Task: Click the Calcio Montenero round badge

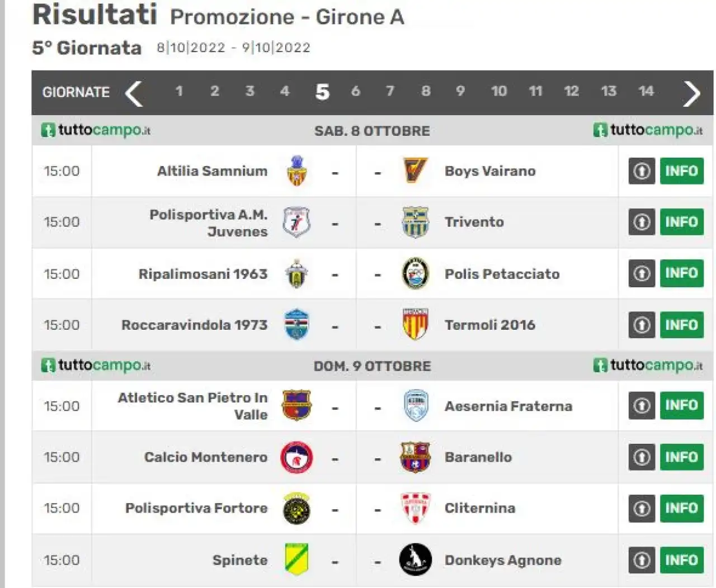Action: point(296,457)
